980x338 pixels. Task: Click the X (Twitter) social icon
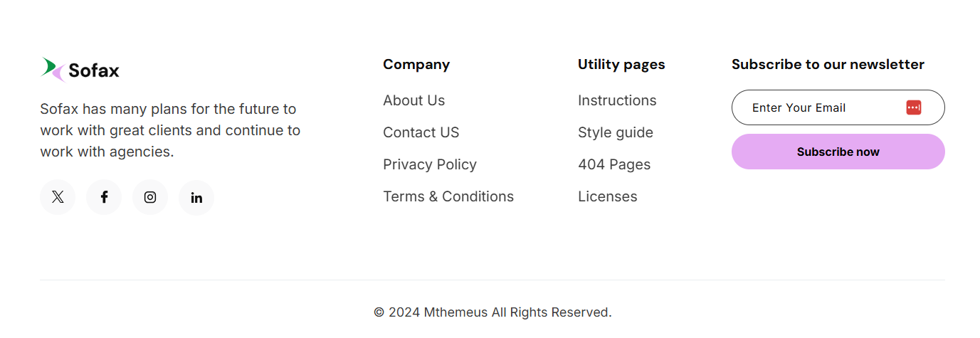pos(58,197)
